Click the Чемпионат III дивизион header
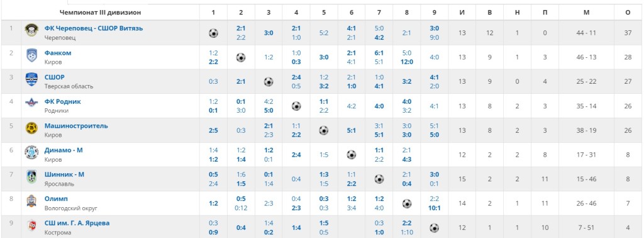 (x=100, y=13)
